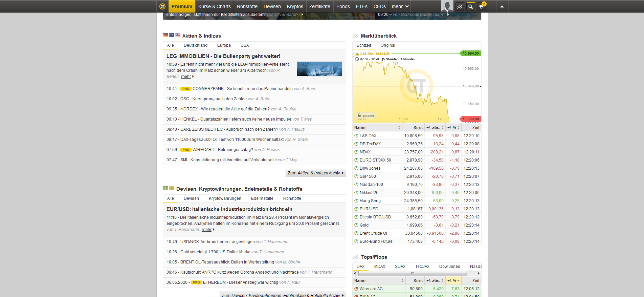
Task: Select the Edelmetalle tab
Action: [262, 198]
